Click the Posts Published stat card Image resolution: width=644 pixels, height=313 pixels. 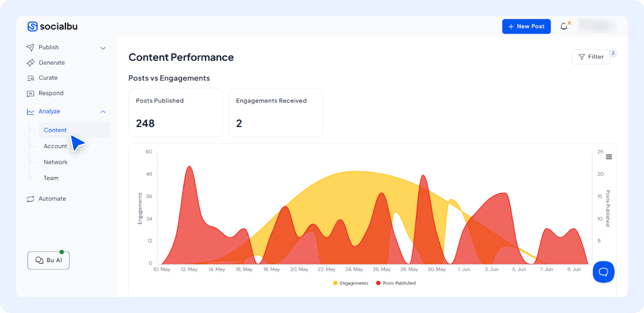[x=175, y=113]
